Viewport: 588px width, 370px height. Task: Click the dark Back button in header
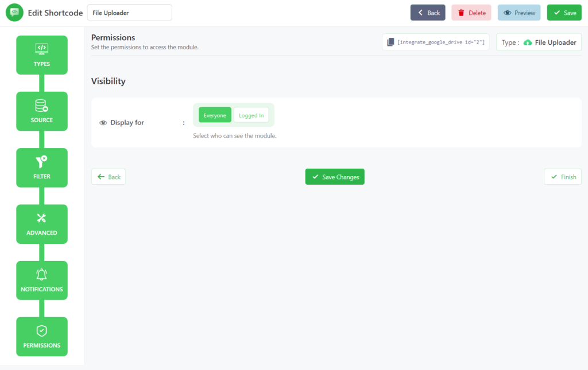point(427,13)
